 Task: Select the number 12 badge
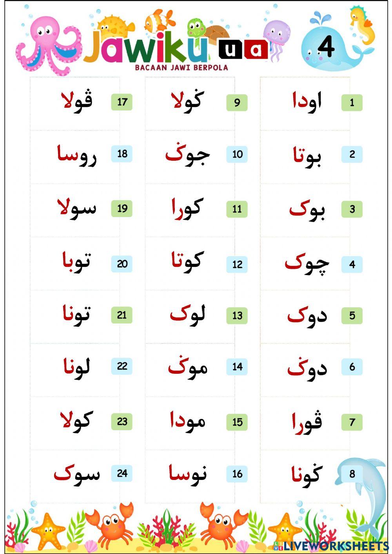(x=237, y=264)
